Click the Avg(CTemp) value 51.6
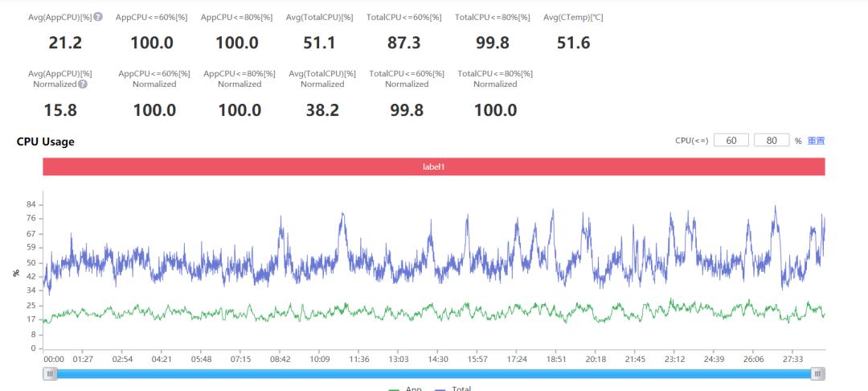868x391 pixels. (x=573, y=43)
